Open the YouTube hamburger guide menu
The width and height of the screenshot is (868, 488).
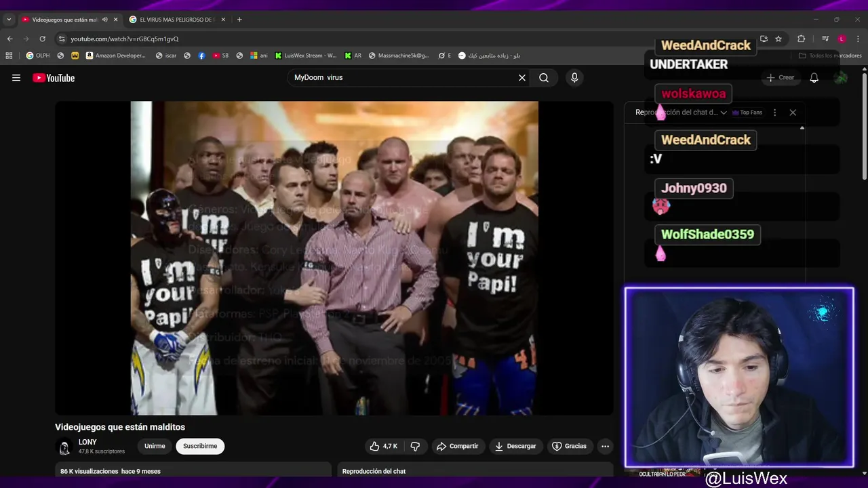click(16, 78)
